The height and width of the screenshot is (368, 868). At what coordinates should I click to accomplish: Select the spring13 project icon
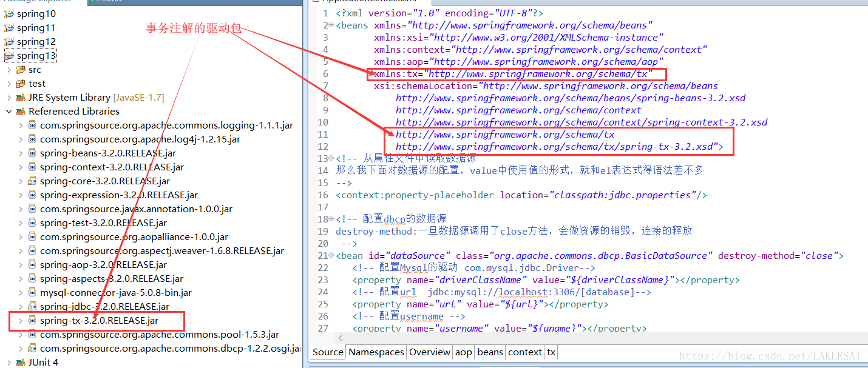tap(9, 56)
